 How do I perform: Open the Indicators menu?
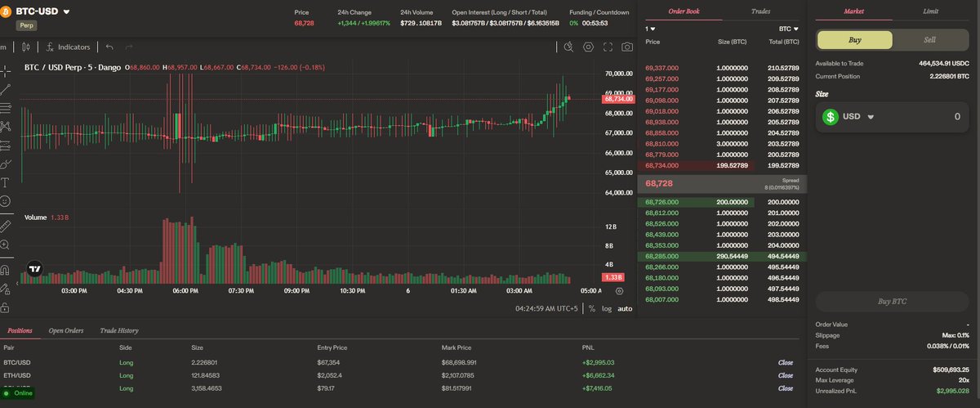point(68,47)
